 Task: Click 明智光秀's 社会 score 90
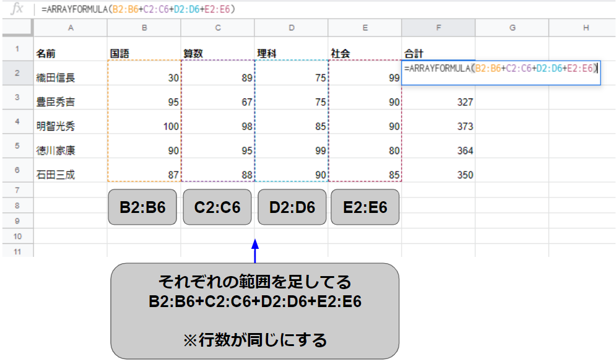coord(365,122)
